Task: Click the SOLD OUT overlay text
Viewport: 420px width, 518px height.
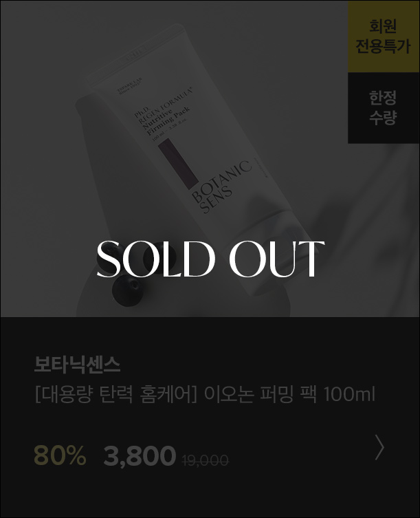Action: tap(210, 259)
